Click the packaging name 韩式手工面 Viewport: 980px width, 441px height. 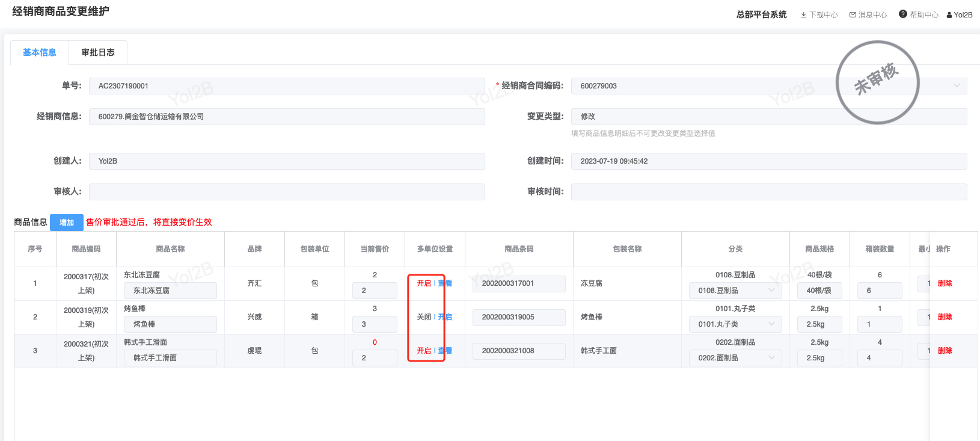click(x=599, y=351)
